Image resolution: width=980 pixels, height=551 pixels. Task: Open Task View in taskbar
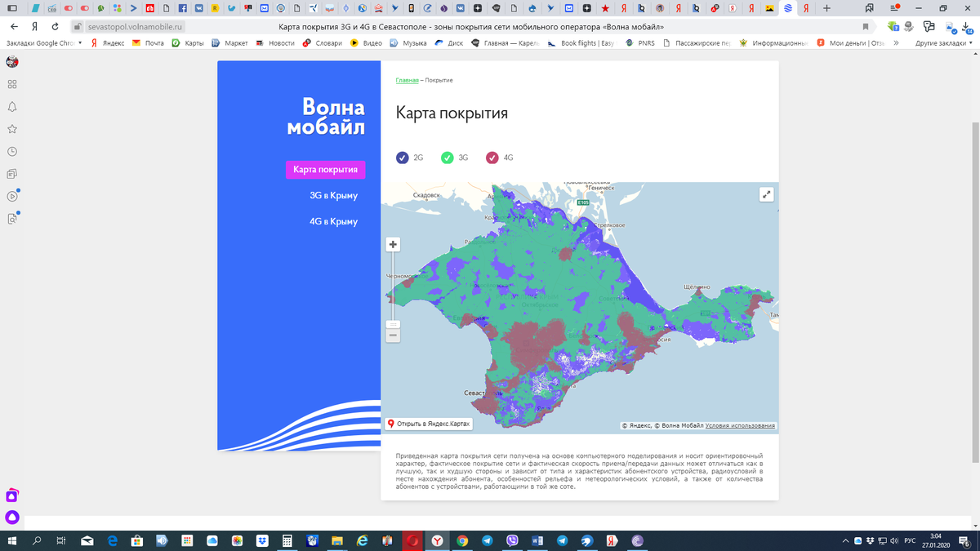click(61, 540)
